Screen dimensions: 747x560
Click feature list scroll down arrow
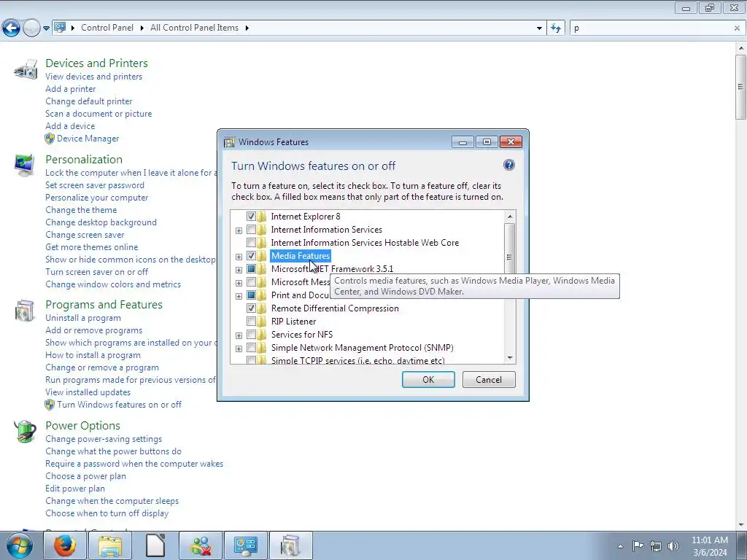point(510,357)
